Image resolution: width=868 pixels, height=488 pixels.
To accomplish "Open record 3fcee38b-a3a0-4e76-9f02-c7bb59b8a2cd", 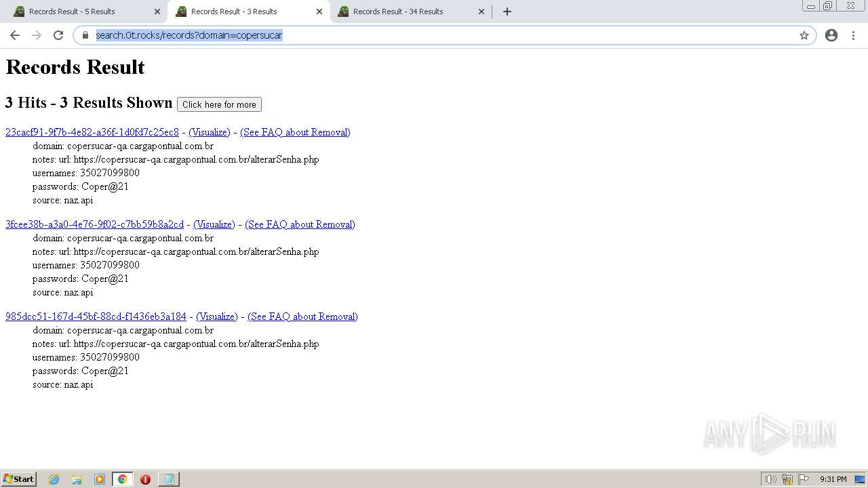I will (94, 224).
